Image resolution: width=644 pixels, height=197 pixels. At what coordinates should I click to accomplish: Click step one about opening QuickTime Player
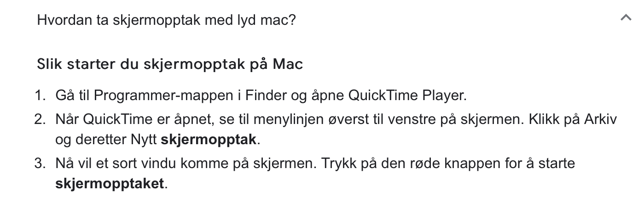pos(261,96)
